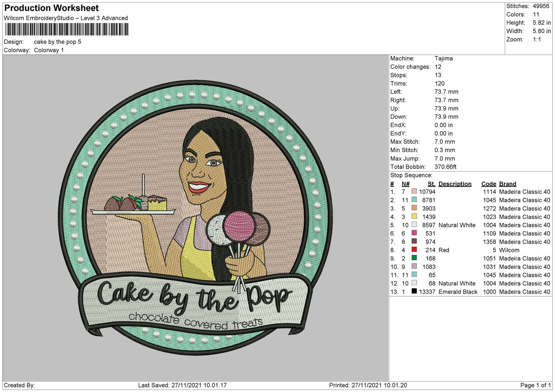The height and width of the screenshot is (392, 555).
Task: Click the Left value '73.7 mm'
Action: point(446,92)
